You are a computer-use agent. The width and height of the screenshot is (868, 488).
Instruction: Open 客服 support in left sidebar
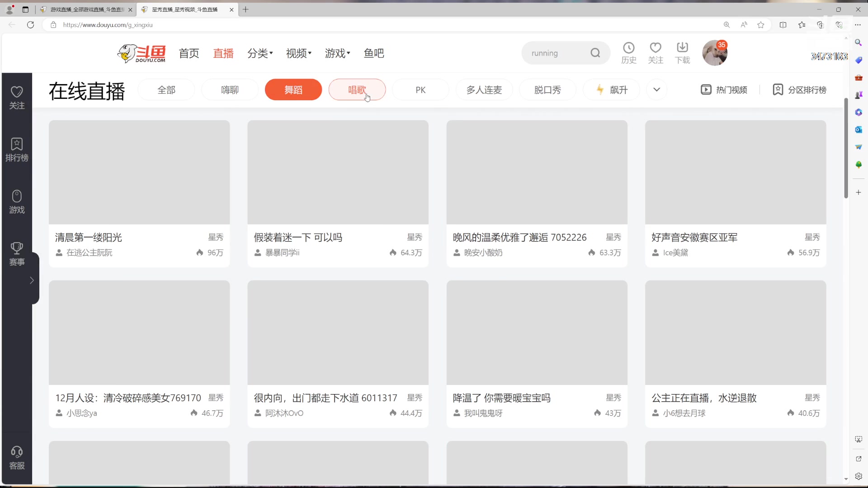click(17, 458)
